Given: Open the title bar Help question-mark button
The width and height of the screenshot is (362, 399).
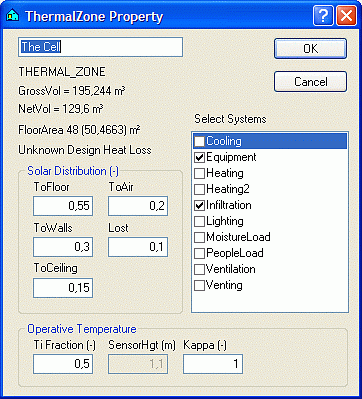Looking at the screenshot, I should pyautogui.click(x=323, y=15).
